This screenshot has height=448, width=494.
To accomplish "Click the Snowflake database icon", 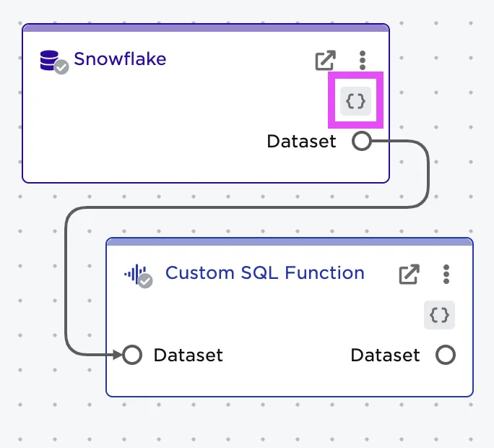I will point(48,59).
